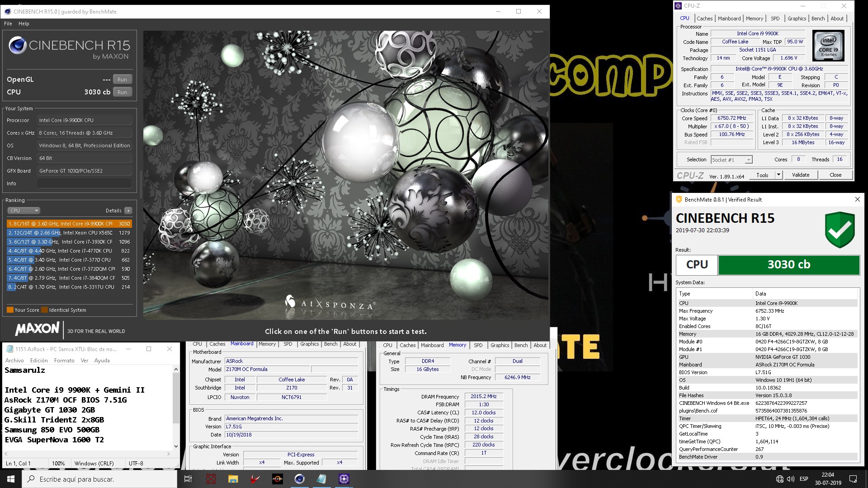The width and height of the screenshot is (868, 488).
Task: Click the 3030 cb result bar in BenchMate
Action: click(788, 265)
